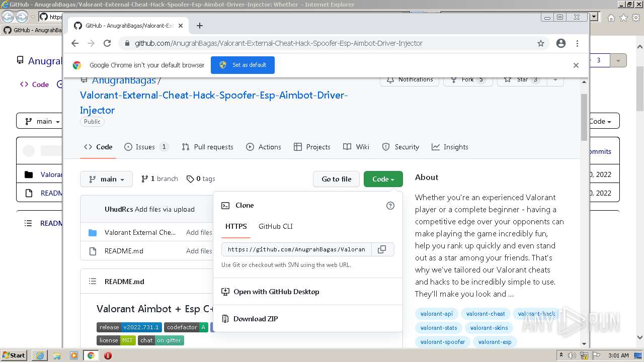Open the Valorant-External-Cheat repository name link

pyautogui.click(x=214, y=103)
